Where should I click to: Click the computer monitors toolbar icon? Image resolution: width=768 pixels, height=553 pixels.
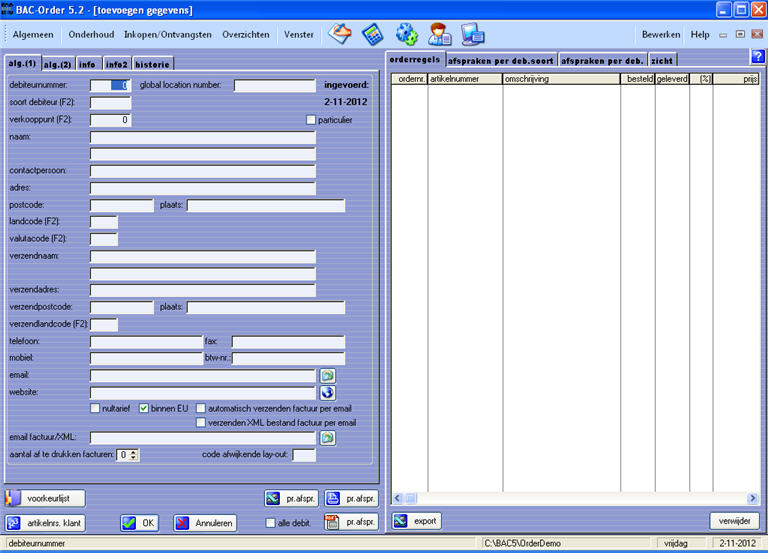click(472, 34)
